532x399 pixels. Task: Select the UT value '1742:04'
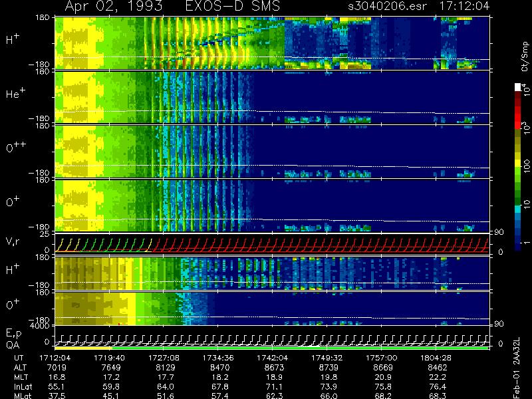pyautogui.click(x=273, y=358)
